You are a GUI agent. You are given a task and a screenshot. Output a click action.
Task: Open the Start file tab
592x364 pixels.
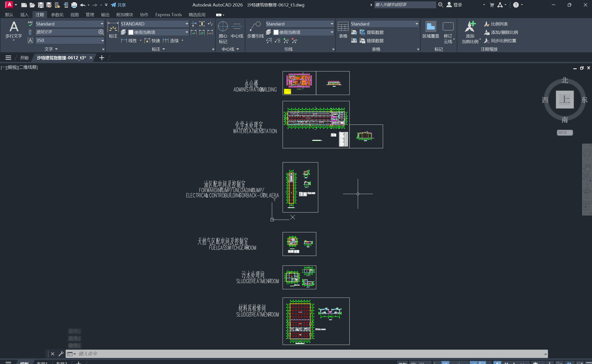(24, 58)
